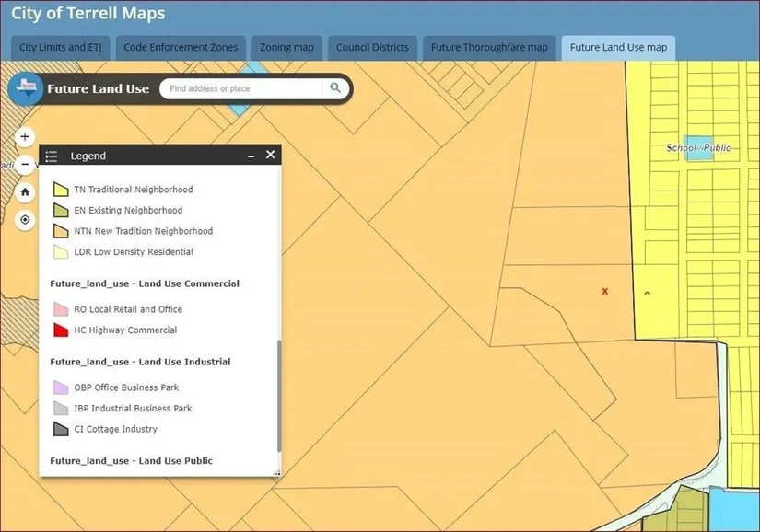Click the School / Public parcel on map
The height and width of the screenshot is (532, 760).
[x=698, y=149]
